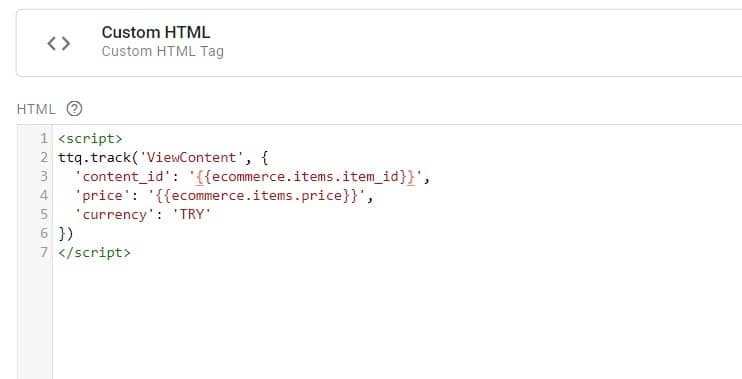Click the 'Custom HTML' title text
Screen dimensions: 742x379
(x=156, y=32)
